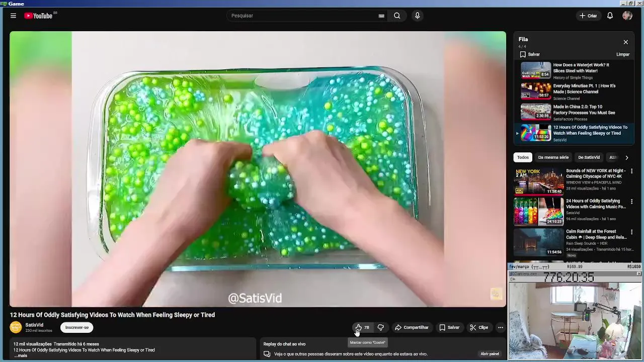Screen dimensions: 644x362
Task: Click the SatisVid channel watermark in the player corner
Action: tap(496, 294)
